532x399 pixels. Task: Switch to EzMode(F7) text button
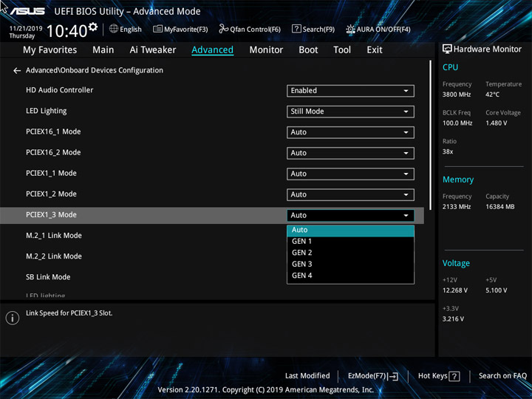(366, 376)
